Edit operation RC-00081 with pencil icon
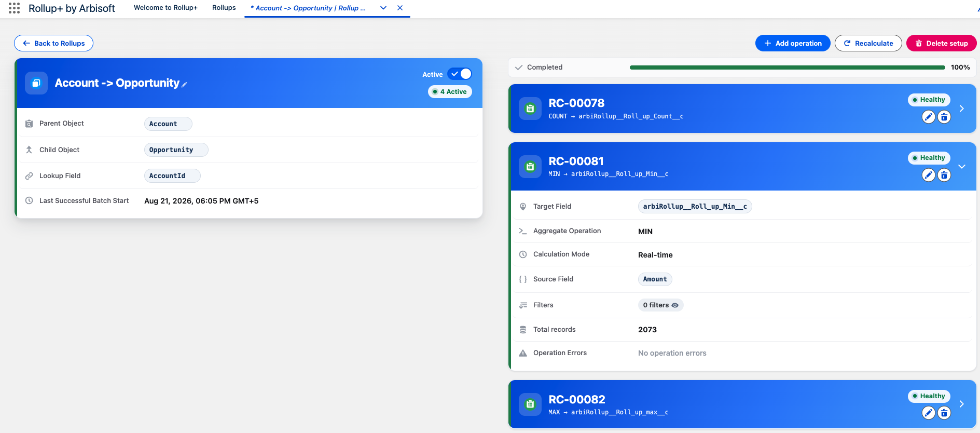The image size is (980, 433). tap(929, 175)
